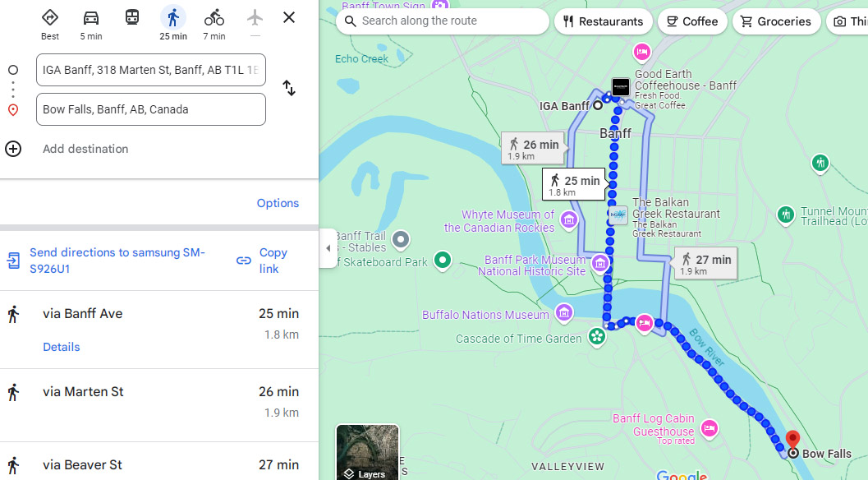
Task: Collapse the side panel
Action: (x=328, y=248)
